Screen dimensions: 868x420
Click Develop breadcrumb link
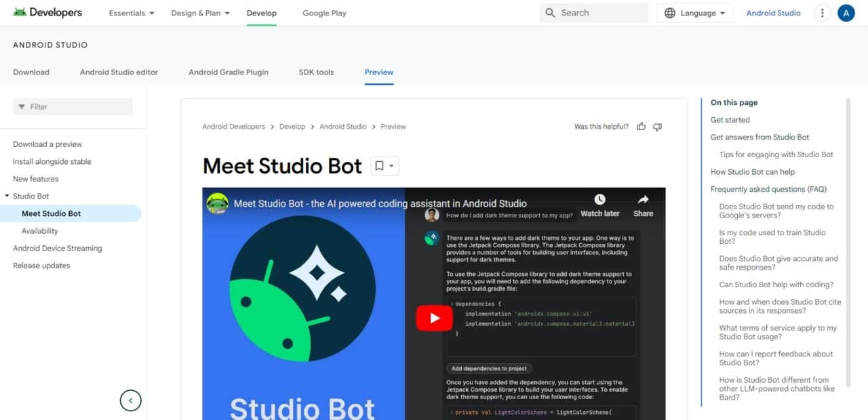coord(292,127)
